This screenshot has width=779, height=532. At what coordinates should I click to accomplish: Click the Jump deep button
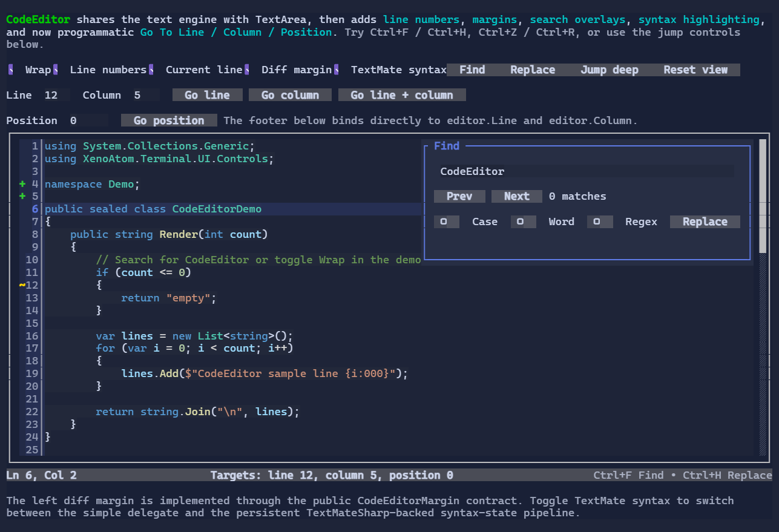pyautogui.click(x=610, y=70)
